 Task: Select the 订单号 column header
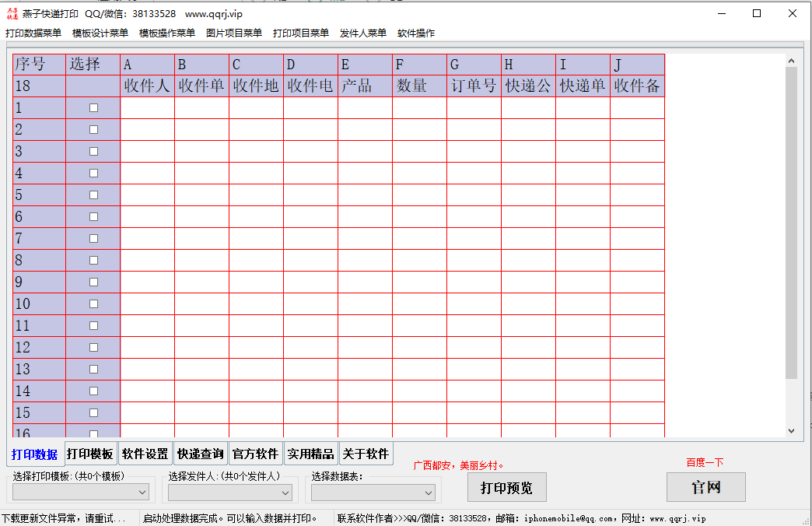click(x=474, y=86)
